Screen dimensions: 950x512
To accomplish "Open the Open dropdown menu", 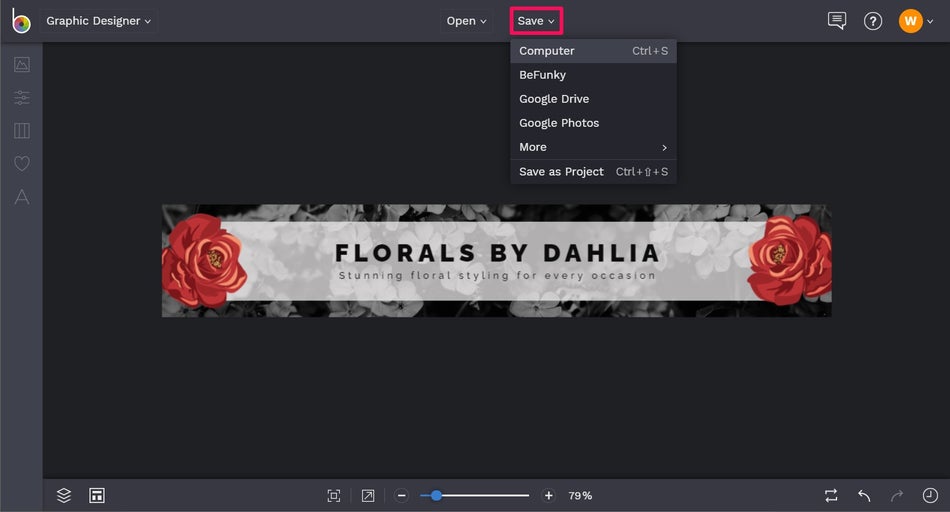I will [467, 21].
